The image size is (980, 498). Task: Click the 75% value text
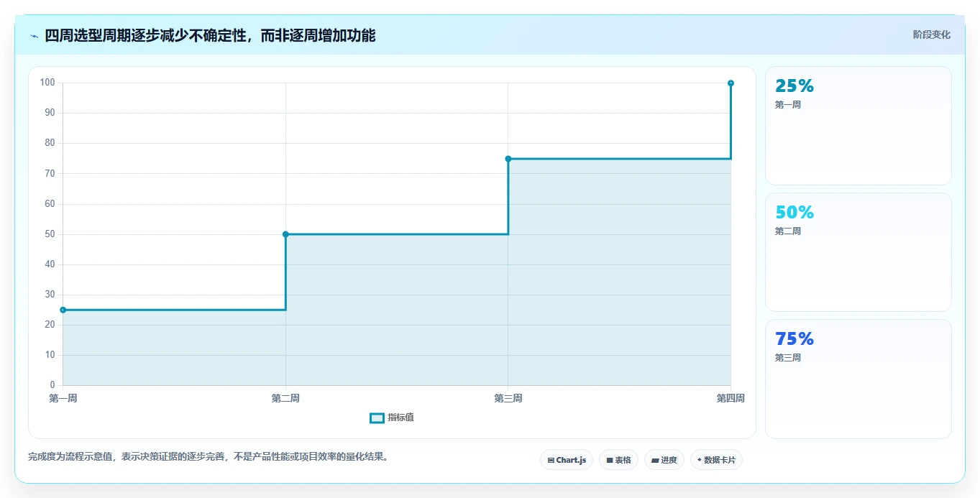(x=794, y=338)
